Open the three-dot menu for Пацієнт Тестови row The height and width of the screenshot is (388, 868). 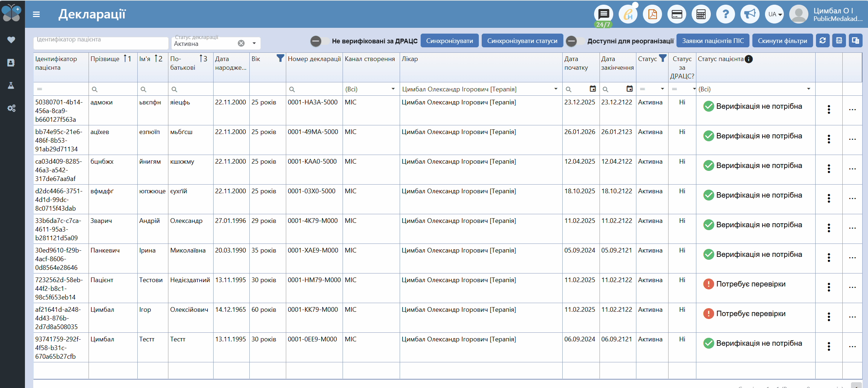[x=829, y=287]
